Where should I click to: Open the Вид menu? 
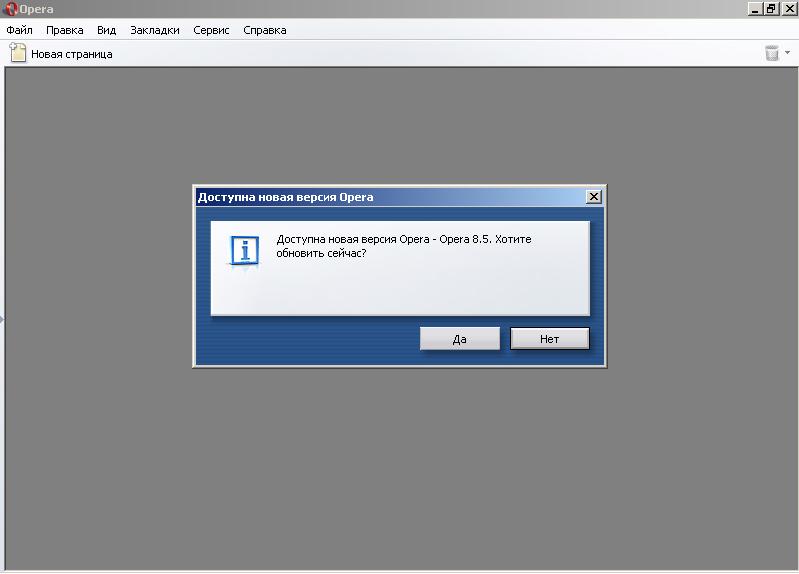coord(106,30)
